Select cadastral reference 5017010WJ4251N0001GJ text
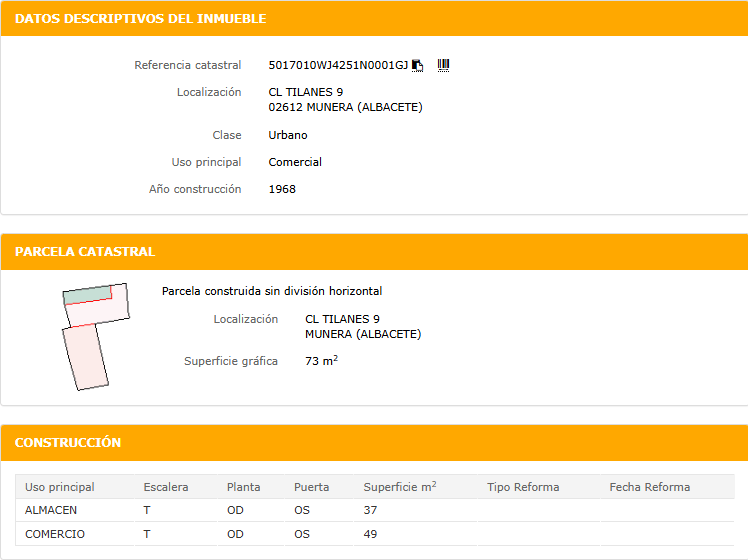The height and width of the screenshot is (560, 748). (338, 65)
